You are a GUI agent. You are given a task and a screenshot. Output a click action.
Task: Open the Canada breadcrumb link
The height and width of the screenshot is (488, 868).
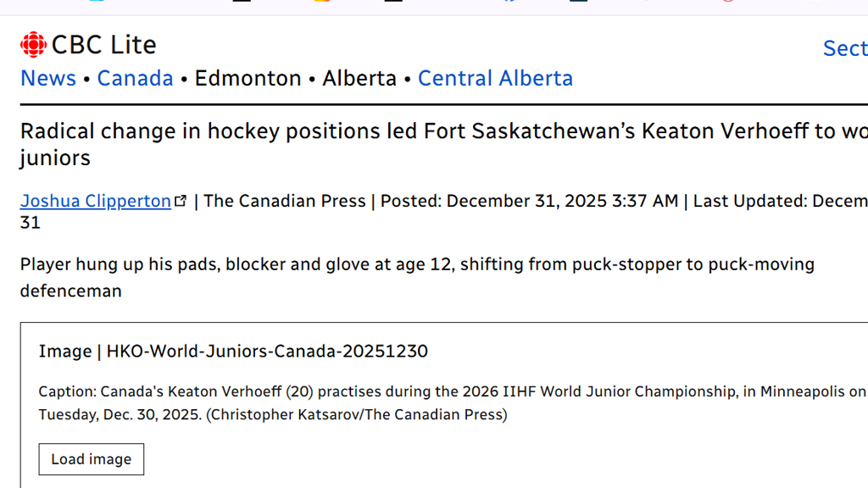tap(135, 79)
